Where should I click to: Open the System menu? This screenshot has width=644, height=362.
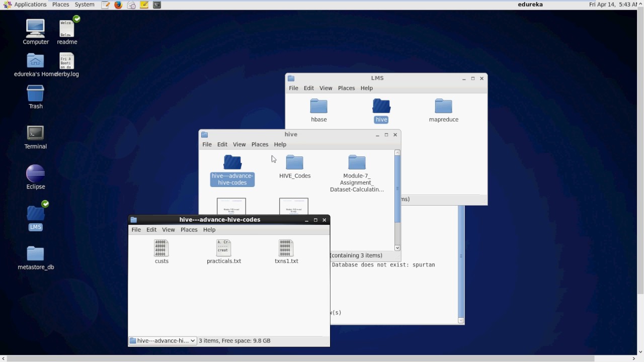85,5
